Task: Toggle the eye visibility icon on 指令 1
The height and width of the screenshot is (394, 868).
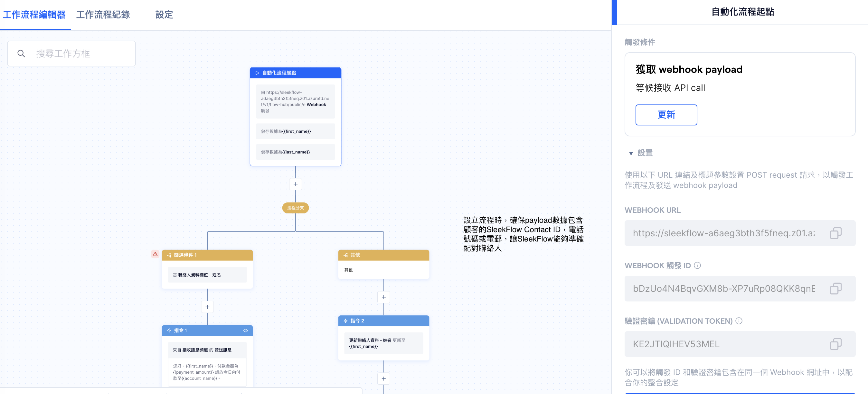Action: (x=245, y=330)
